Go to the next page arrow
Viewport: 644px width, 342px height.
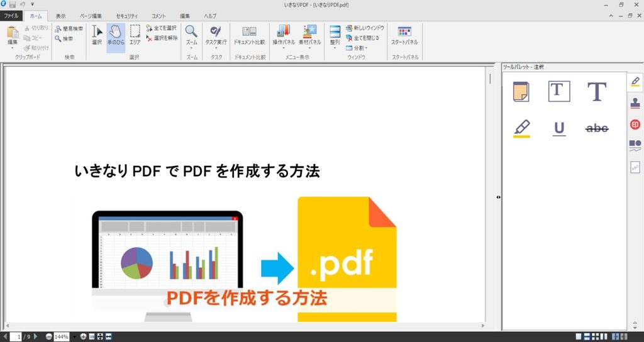[36, 337]
